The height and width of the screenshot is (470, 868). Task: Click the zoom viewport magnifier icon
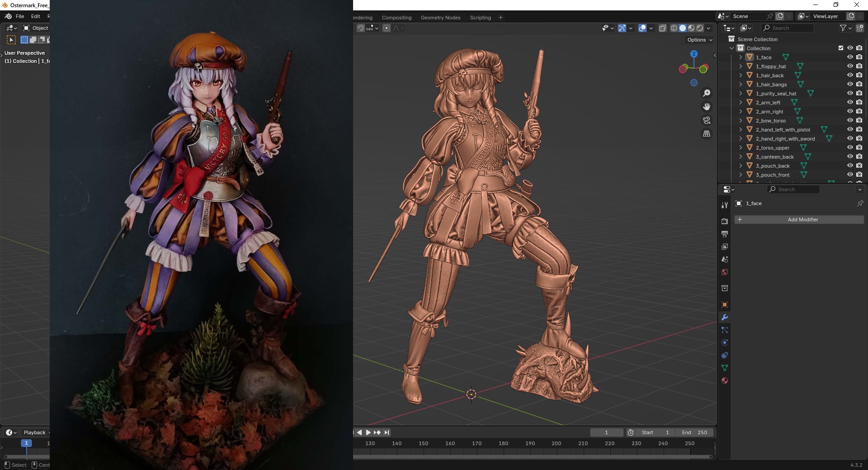click(707, 93)
